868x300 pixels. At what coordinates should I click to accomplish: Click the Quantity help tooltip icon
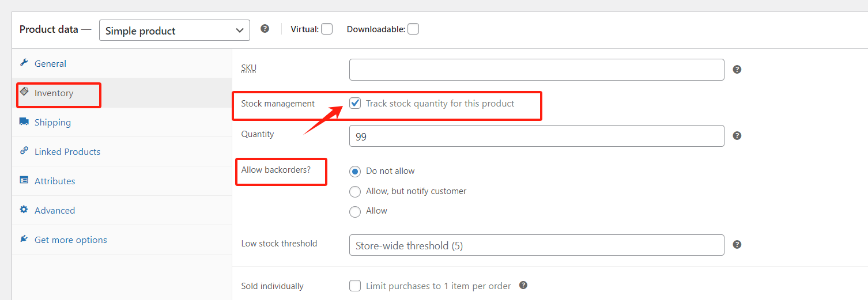[737, 136]
